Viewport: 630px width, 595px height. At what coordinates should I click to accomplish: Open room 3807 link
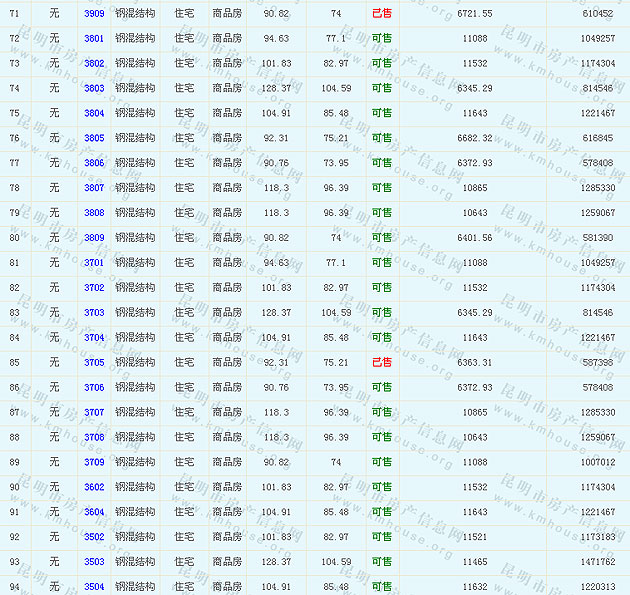tap(94, 188)
